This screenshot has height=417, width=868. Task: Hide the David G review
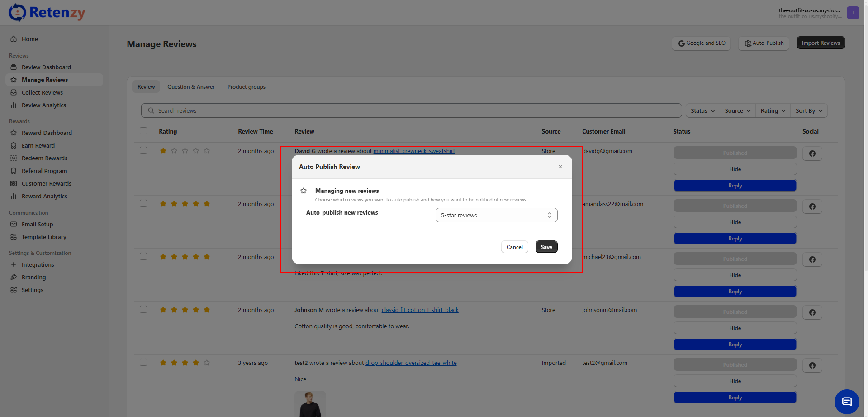click(x=735, y=169)
